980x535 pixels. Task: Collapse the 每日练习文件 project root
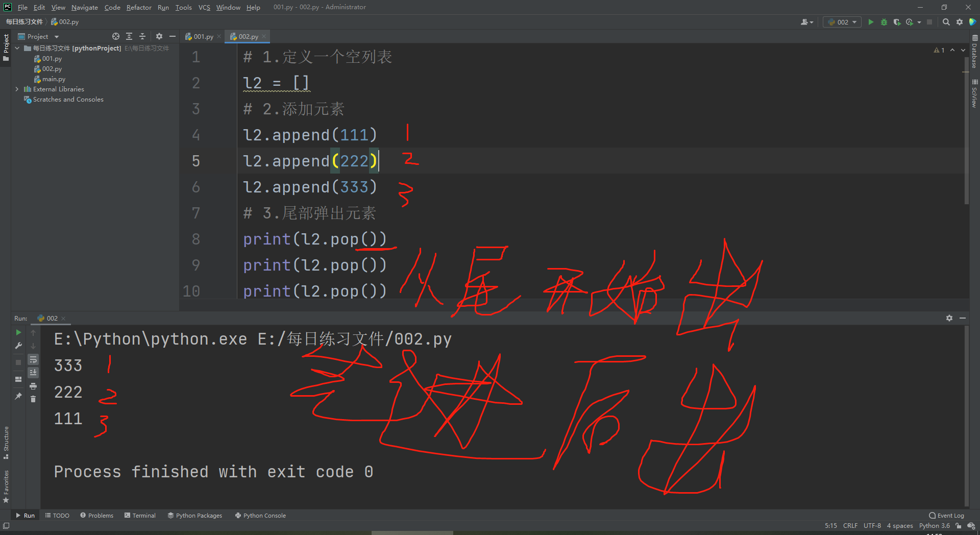[x=17, y=48]
